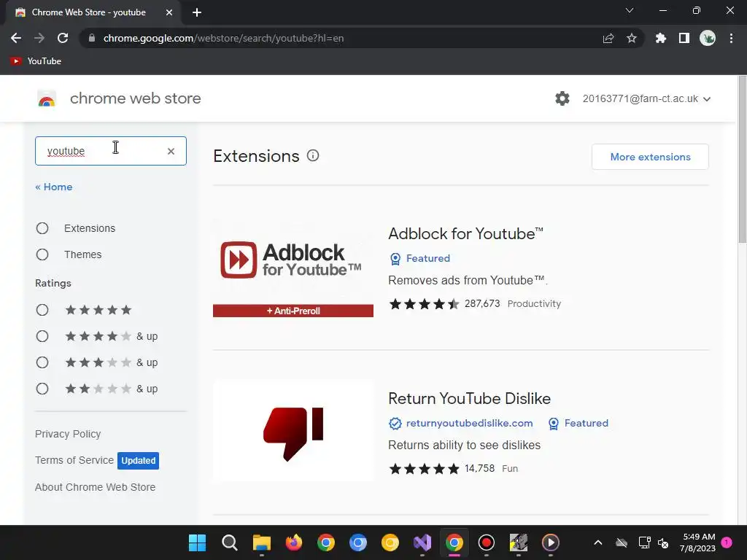The image size is (747, 560).
Task: Reload the Chrome Web Store page
Action: pos(63,38)
